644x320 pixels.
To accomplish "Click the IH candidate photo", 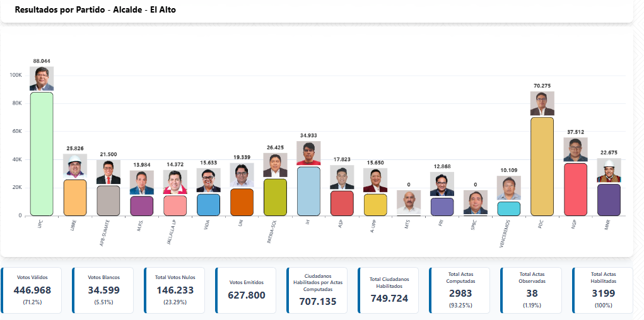I will click(308, 154).
